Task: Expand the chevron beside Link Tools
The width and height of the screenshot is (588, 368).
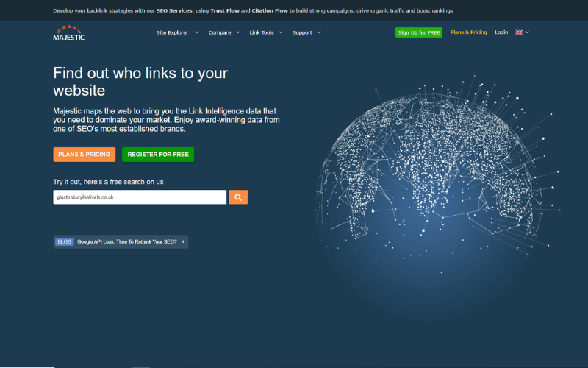Action: pyautogui.click(x=281, y=32)
